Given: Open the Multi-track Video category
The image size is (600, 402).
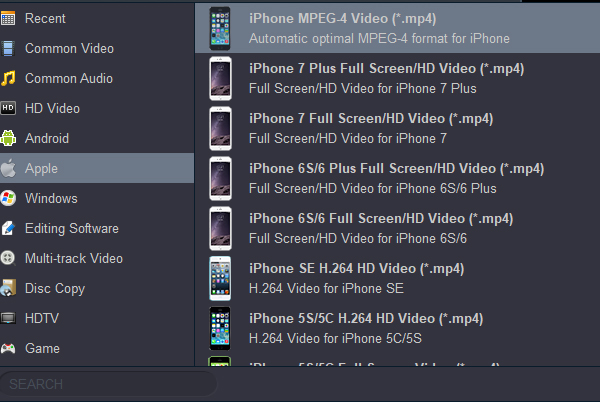Looking at the screenshot, I should [73, 258].
